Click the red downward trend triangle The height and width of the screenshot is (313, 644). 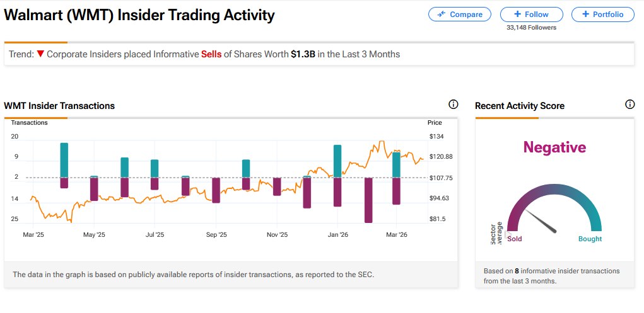[40, 54]
